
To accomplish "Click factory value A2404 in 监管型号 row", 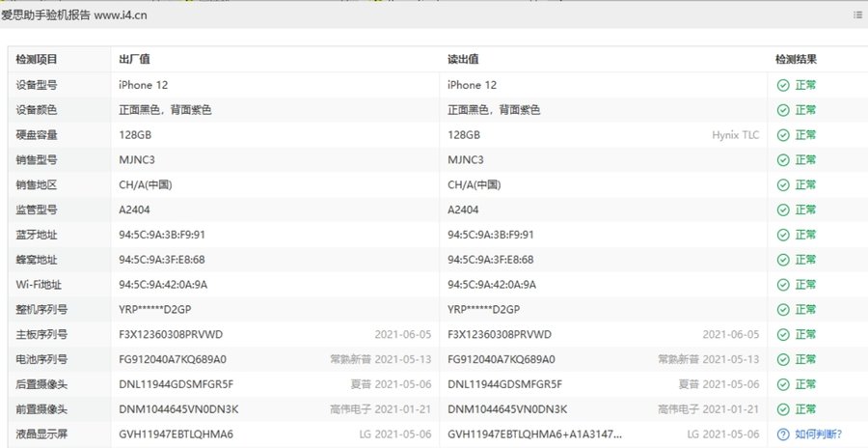I will tap(134, 210).
